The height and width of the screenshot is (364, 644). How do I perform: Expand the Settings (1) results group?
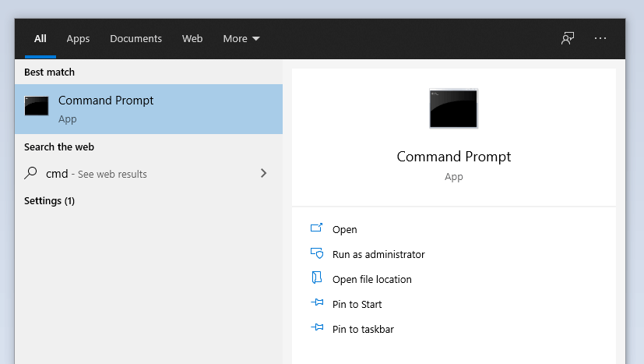click(49, 201)
